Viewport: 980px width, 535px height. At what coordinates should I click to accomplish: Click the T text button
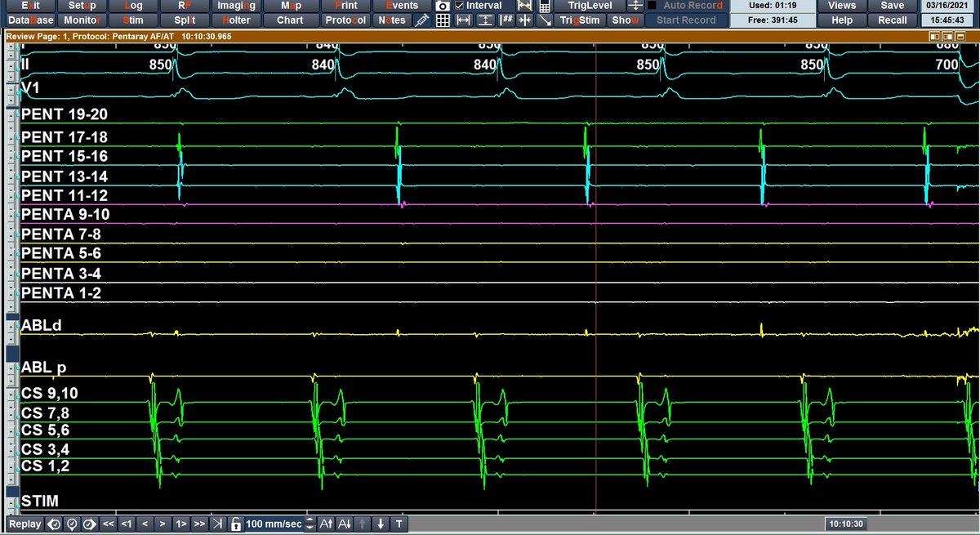[x=399, y=524]
